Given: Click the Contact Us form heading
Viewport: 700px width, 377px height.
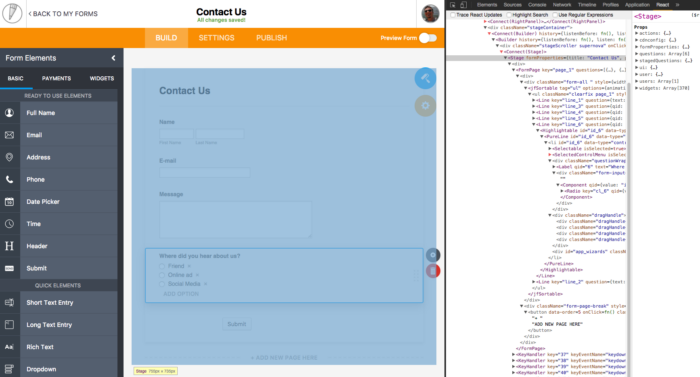Looking at the screenshot, I should 185,91.
